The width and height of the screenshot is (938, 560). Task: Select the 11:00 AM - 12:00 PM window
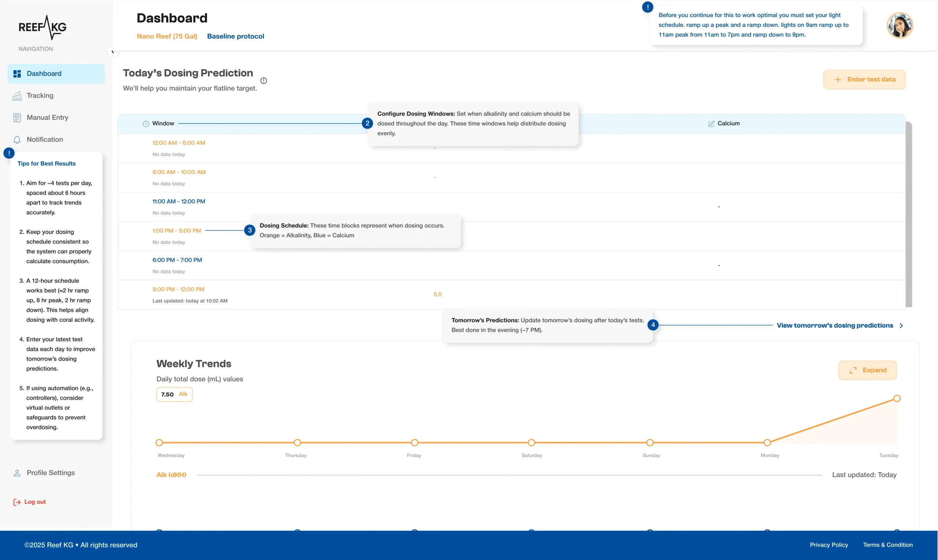[x=178, y=201]
